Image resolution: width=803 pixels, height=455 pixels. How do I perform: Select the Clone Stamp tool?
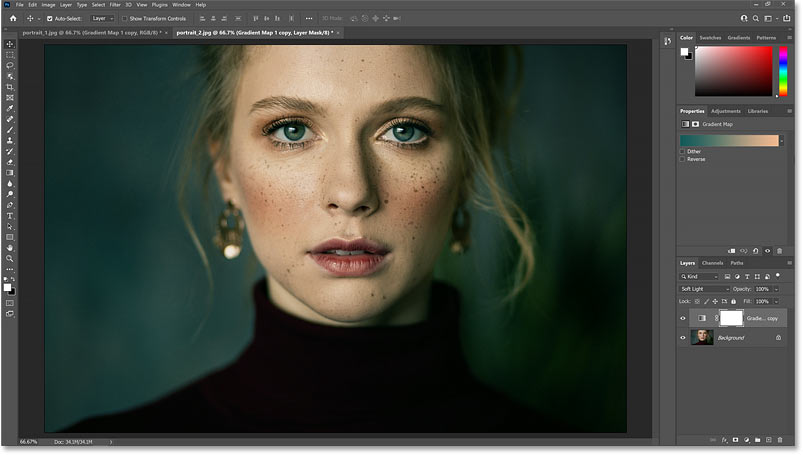[x=10, y=140]
